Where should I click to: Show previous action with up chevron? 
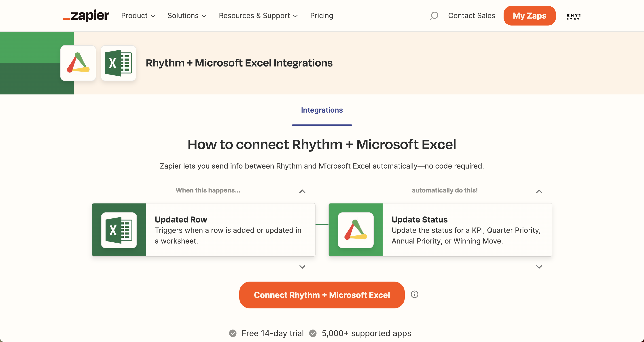click(539, 191)
